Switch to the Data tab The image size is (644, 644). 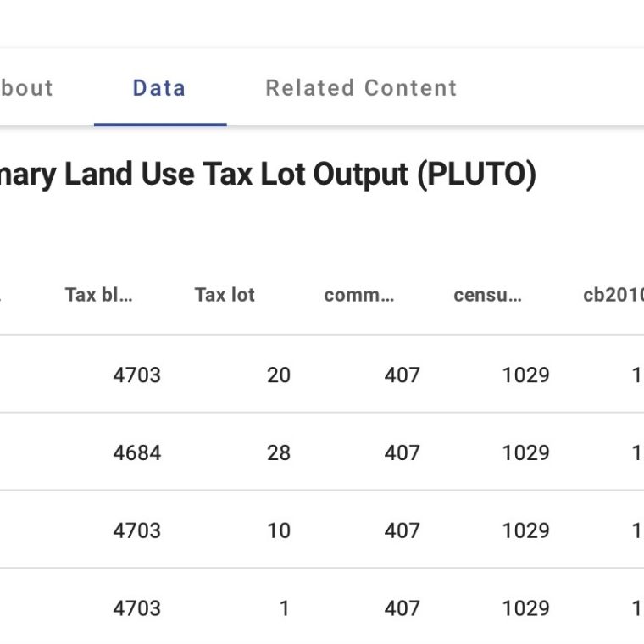click(159, 88)
